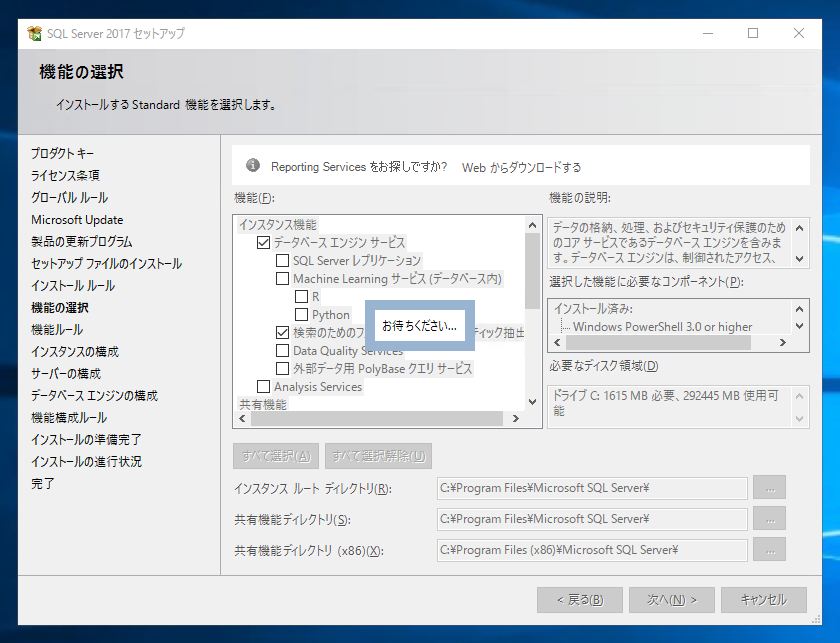The height and width of the screenshot is (643, 840).
Task: Uncheck データベース エンジン サービス checkbox
Action: (x=263, y=243)
